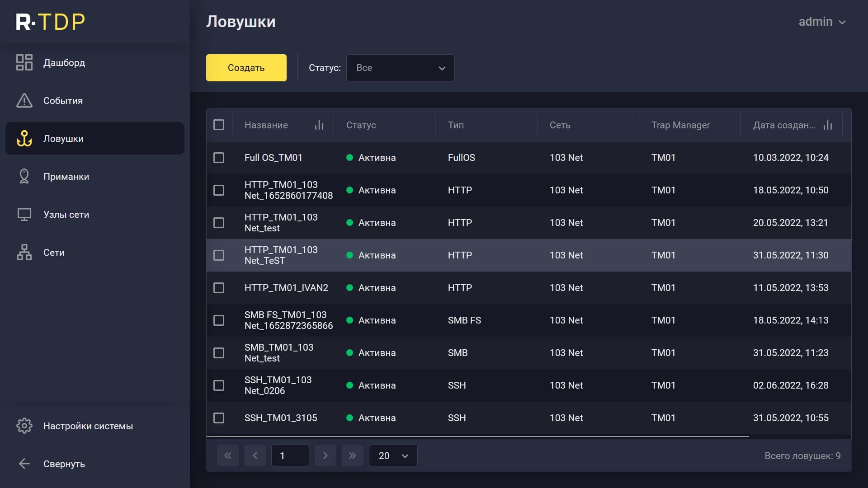Image resolution: width=868 pixels, height=488 pixels.
Task: Click the yellow Создать button
Action: point(246,68)
